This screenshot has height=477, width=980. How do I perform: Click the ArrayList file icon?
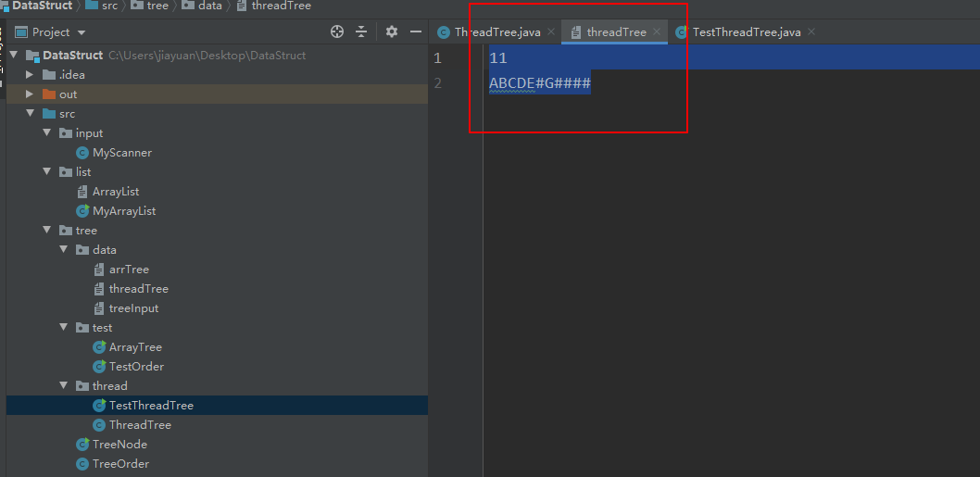coord(82,192)
